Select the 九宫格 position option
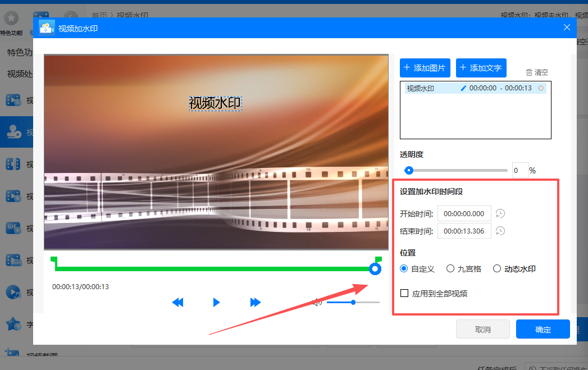The width and height of the screenshot is (588, 370). point(450,268)
